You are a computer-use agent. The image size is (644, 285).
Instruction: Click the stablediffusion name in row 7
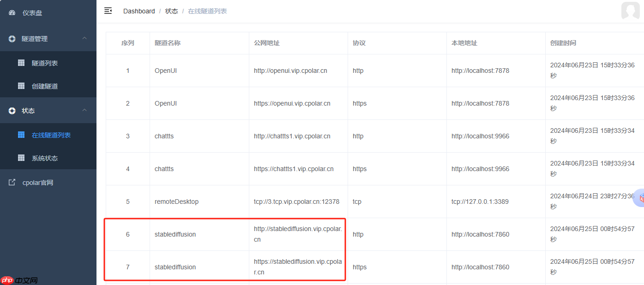click(x=175, y=267)
